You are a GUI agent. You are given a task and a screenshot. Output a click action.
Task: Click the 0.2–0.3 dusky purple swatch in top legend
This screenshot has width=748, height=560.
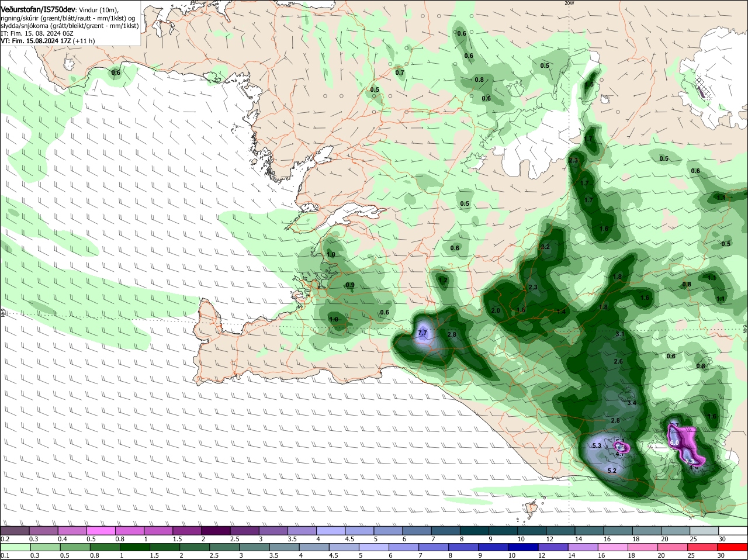tap(16, 530)
